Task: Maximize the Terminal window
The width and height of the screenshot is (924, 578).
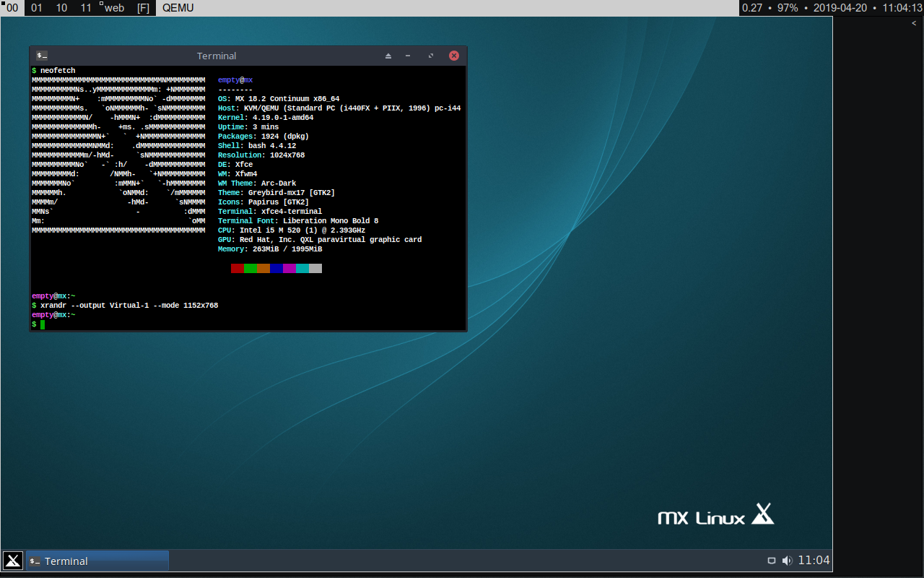Action: 431,56
